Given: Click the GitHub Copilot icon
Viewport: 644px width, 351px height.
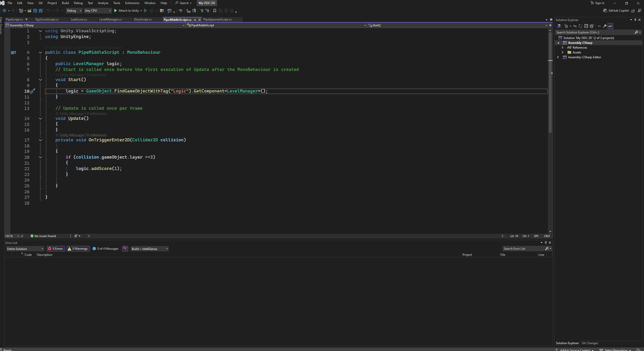Looking at the screenshot, I should coord(605,11).
